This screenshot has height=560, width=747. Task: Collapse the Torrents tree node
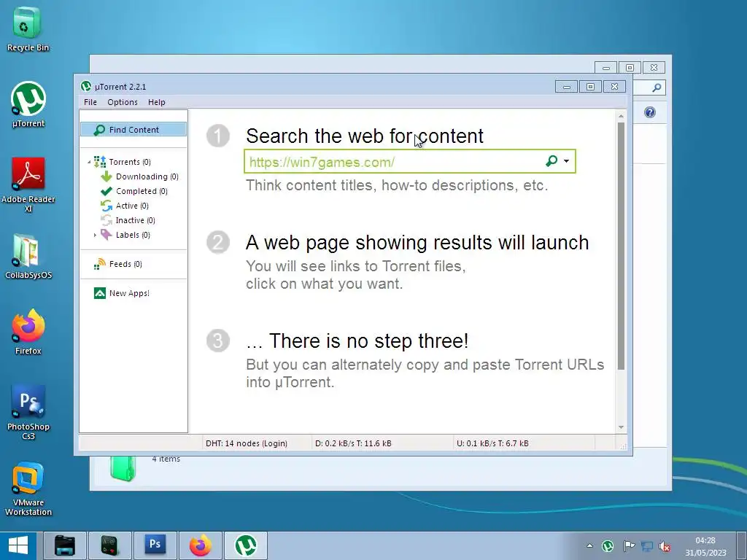pyautogui.click(x=89, y=163)
